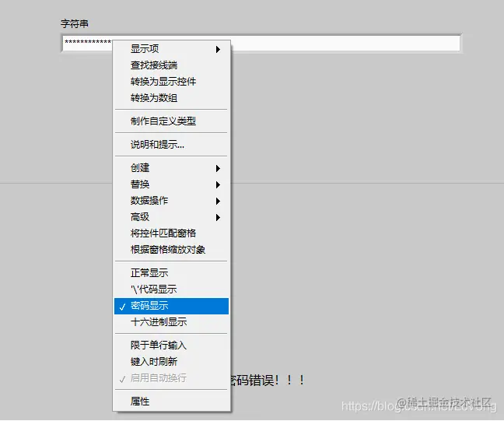This screenshot has width=504, height=421.
Task: Open 属性 from the context menu
Action: tap(171, 402)
